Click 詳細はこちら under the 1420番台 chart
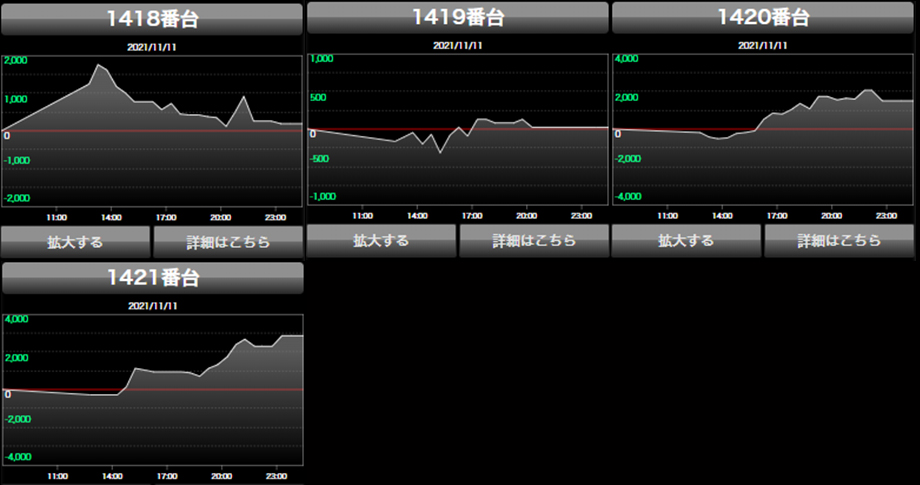The height and width of the screenshot is (485, 920). [838, 241]
